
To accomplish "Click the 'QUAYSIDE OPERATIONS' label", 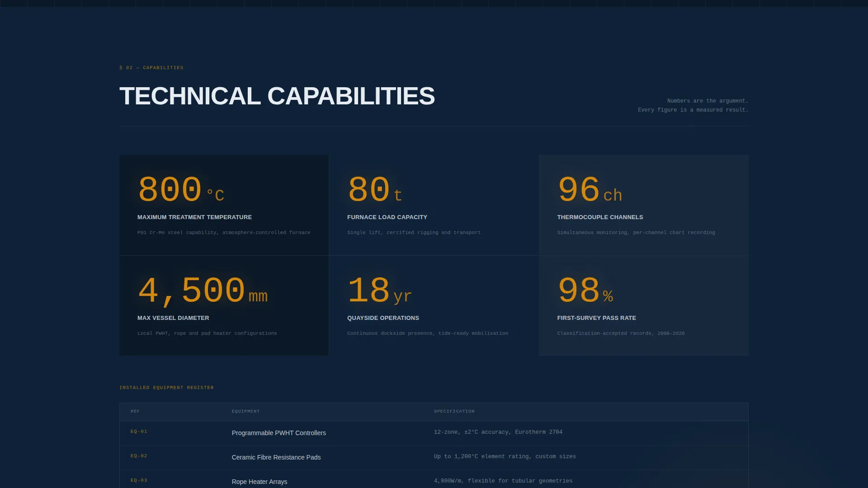I will 383,318.
